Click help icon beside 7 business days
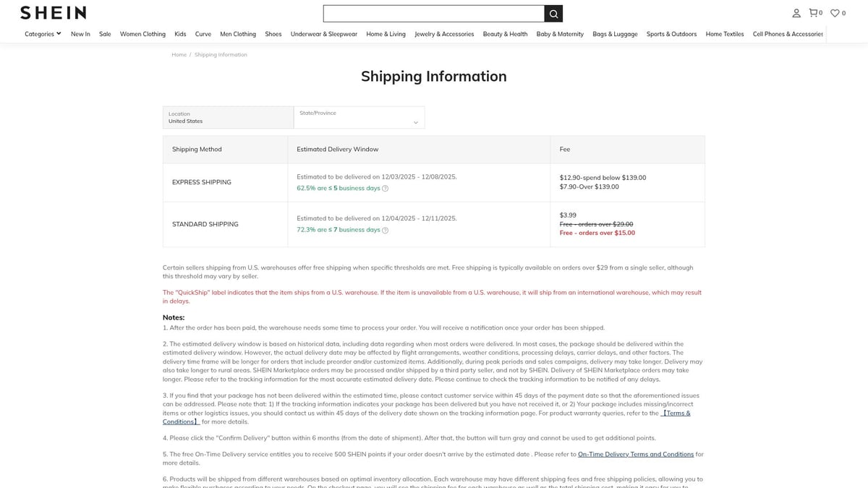Screen dimensions: 868x488 click(385, 231)
